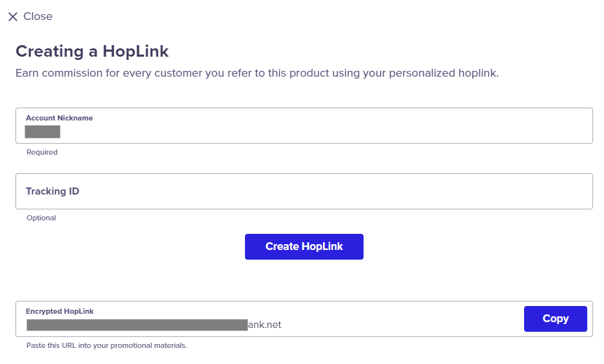
Task: Click the Optional helper text
Action: [x=41, y=218]
